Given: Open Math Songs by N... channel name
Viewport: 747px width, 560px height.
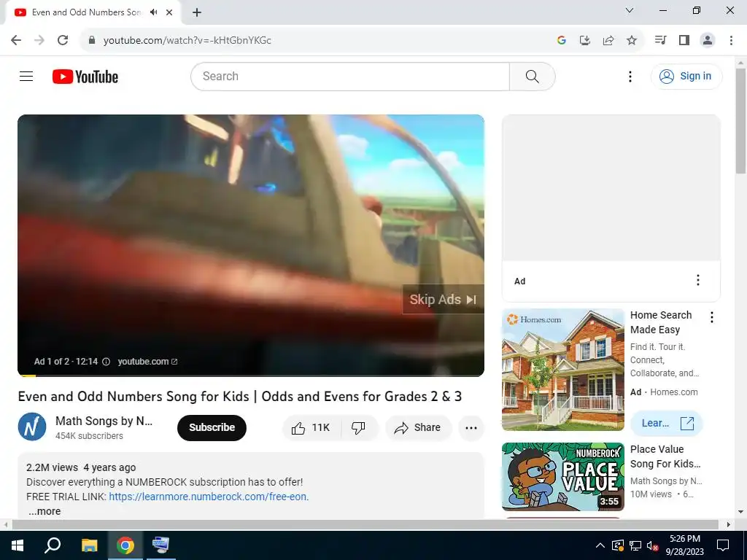Looking at the screenshot, I should coord(104,421).
